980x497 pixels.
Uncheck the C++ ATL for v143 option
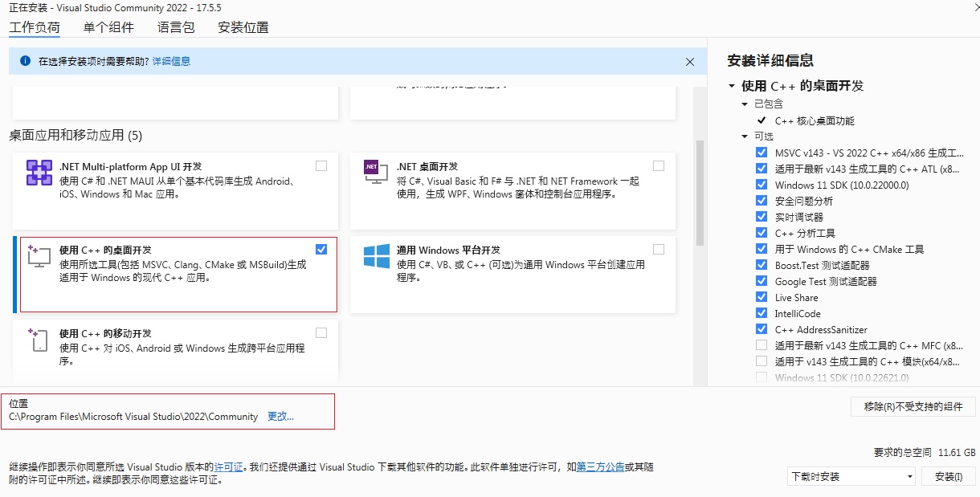762,169
